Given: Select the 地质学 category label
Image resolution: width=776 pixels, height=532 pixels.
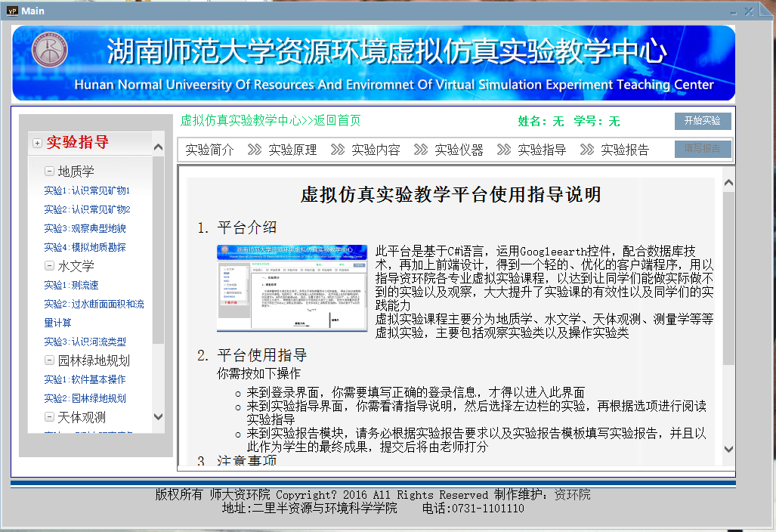Looking at the screenshot, I should pyautogui.click(x=76, y=172).
